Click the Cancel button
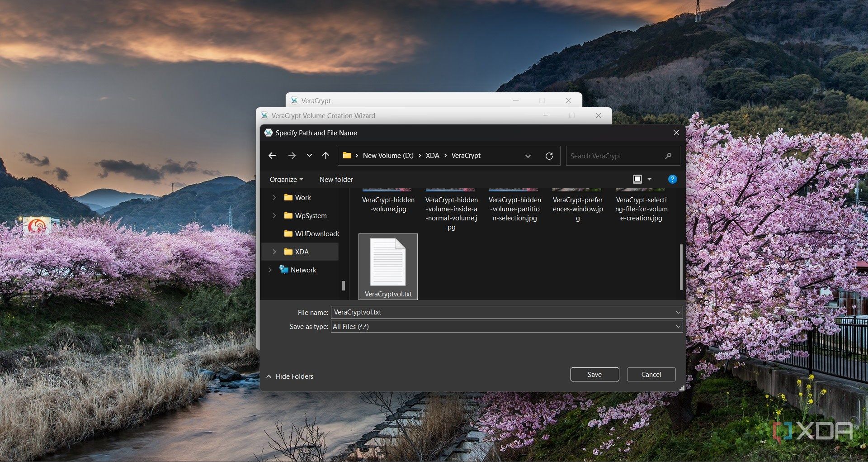Image resolution: width=868 pixels, height=462 pixels. [x=651, y=375]
